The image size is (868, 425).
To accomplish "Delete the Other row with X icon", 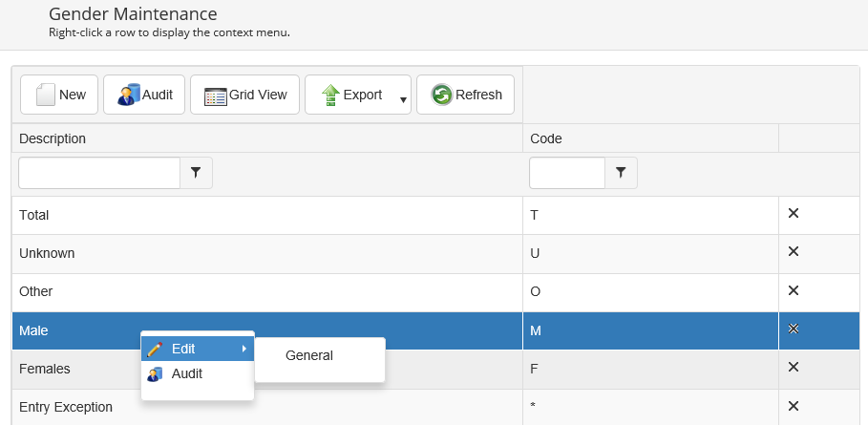I will point(793,290).
